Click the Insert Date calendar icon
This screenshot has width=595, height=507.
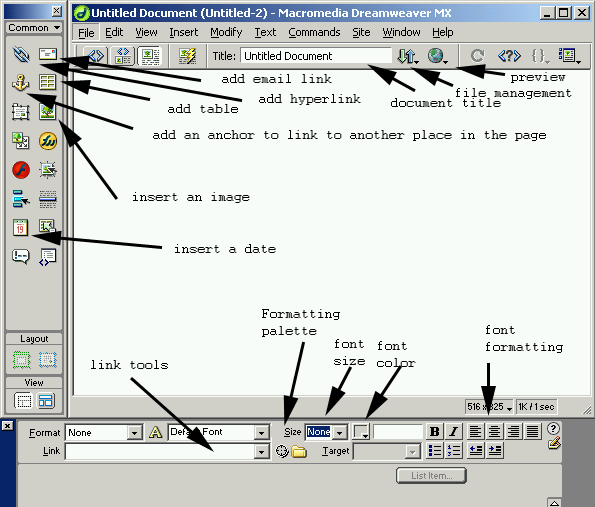pyautogui.click(x=20, y=228)
